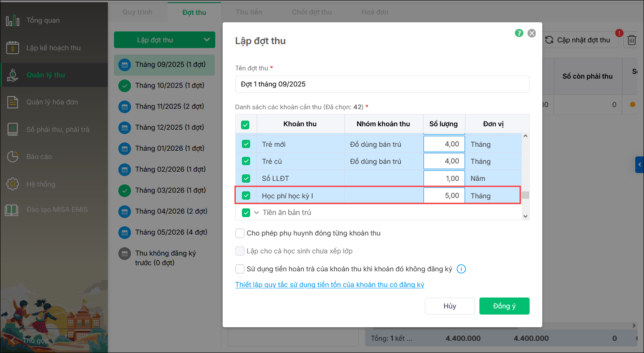Close the Lập đợt thu dialog
Viewport: 644px width, 353px height.
tap(531, 33)
